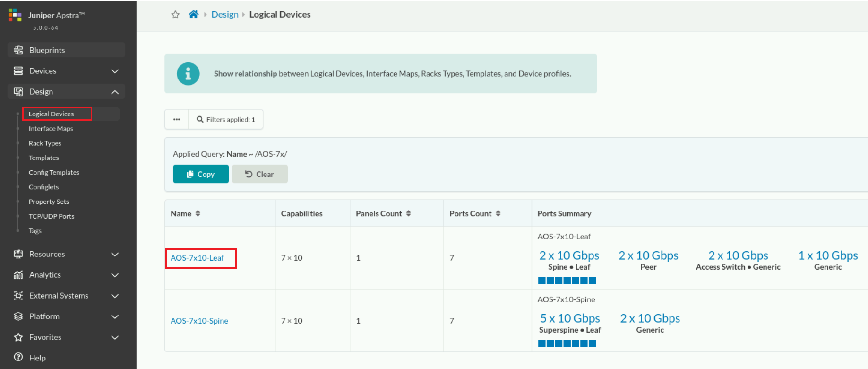Click the Platform stack icon
Image resolution: width=868 pixels, height=369 pixels.
pyautogui.click(x=18, y=316)
